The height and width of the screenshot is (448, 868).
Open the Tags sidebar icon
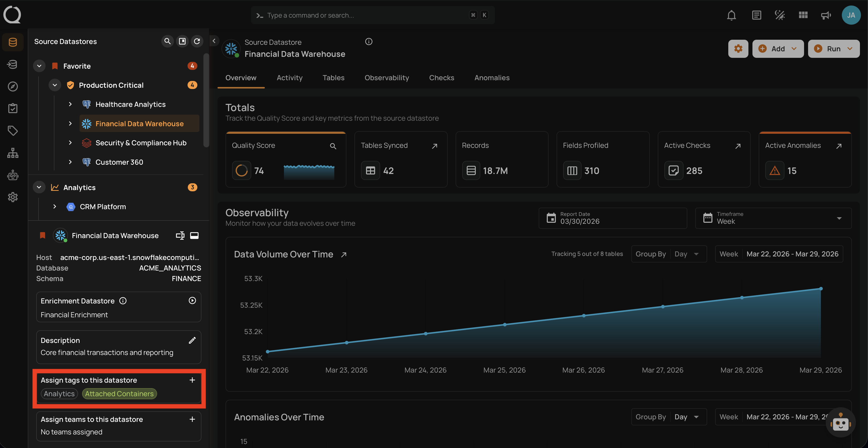[13, 130]
